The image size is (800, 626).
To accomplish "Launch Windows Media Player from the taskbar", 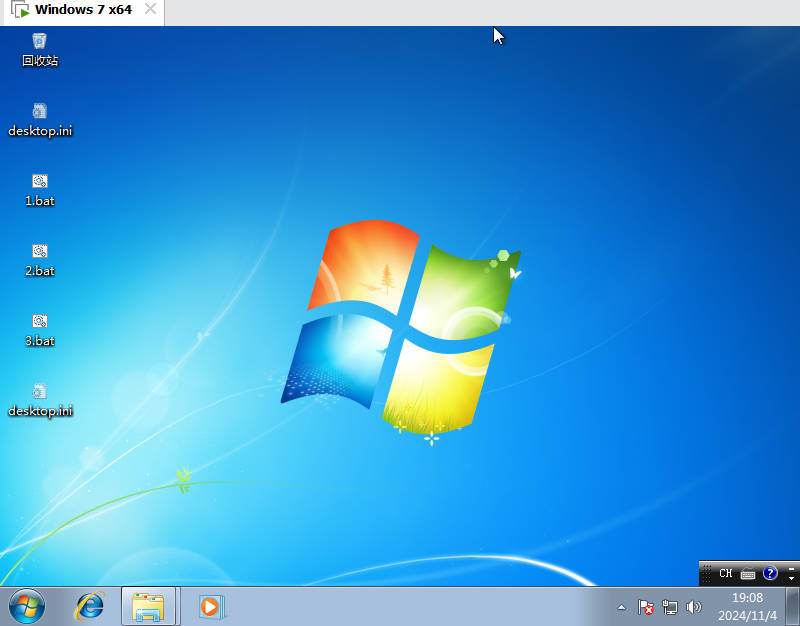I will pos(210,607).
